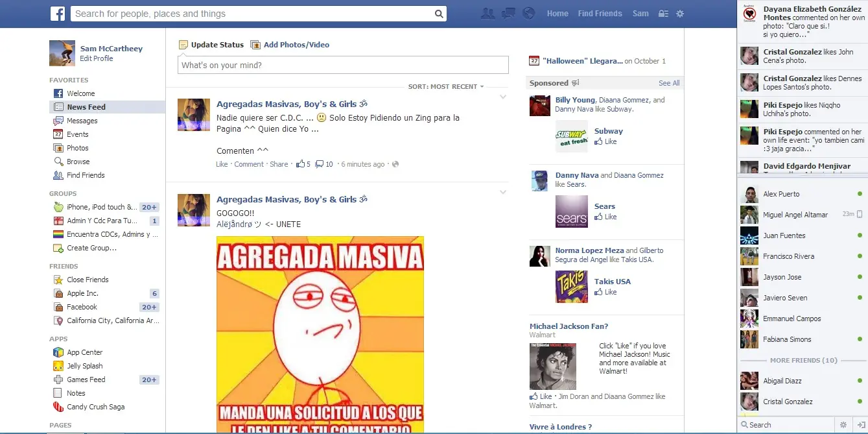868x434 pixels.
Task: Open the friend requests icon
Action: [487, 13]
